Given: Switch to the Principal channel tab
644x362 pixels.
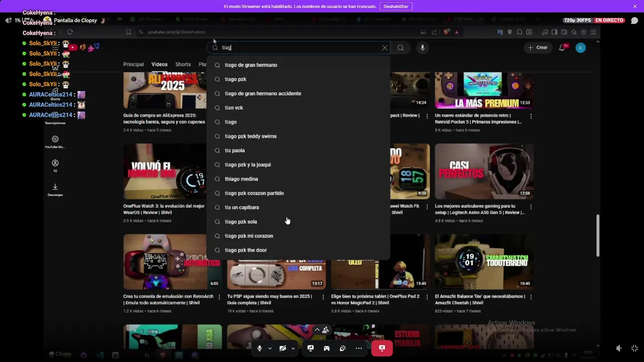Looking at the screenshot, I should click(x=133, y=64).
